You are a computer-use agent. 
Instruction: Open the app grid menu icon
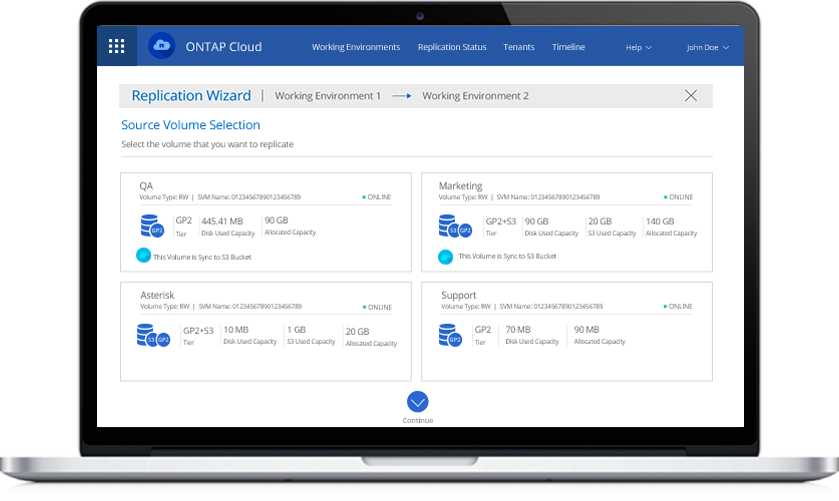coord(117,46)
